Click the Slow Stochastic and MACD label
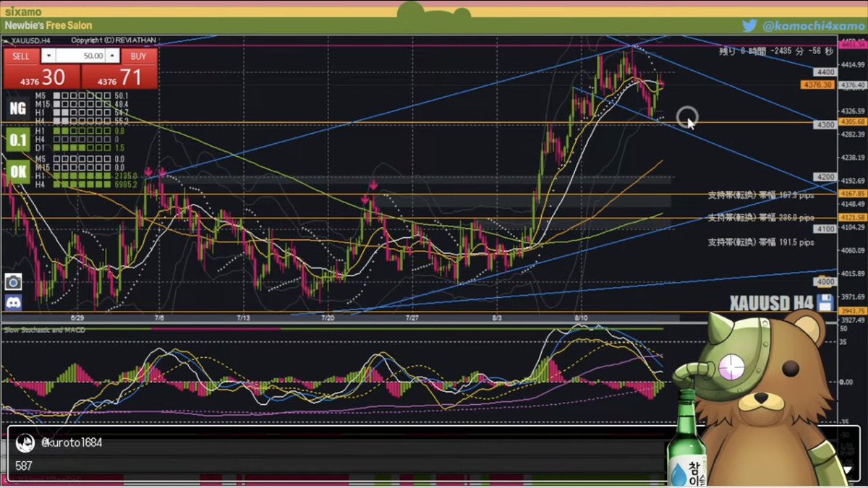This screenshot has width=868, height=488. pos(45,330)
